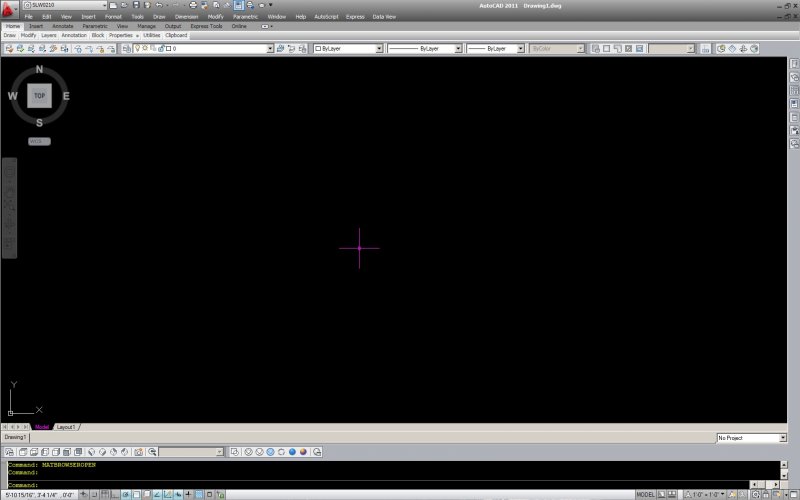Click the E compass direction on ViewCube

pos(66,96)
